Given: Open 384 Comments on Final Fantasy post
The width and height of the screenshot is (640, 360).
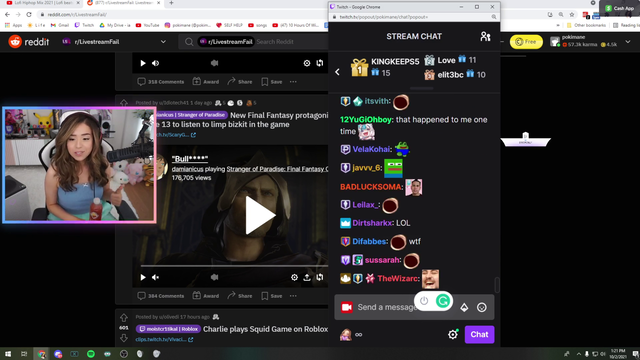Looking at the screenshot, I should pyautogui.click(x=161, y=296).
